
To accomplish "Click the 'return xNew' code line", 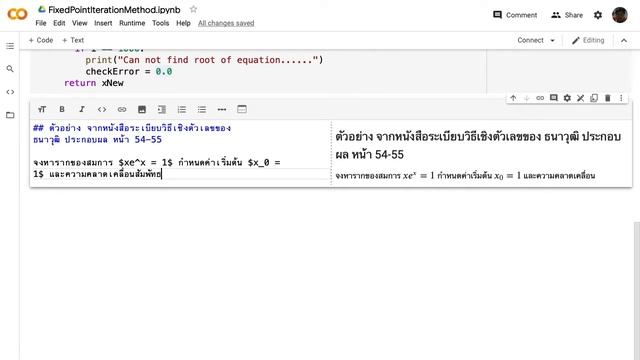I will point(93,83).
